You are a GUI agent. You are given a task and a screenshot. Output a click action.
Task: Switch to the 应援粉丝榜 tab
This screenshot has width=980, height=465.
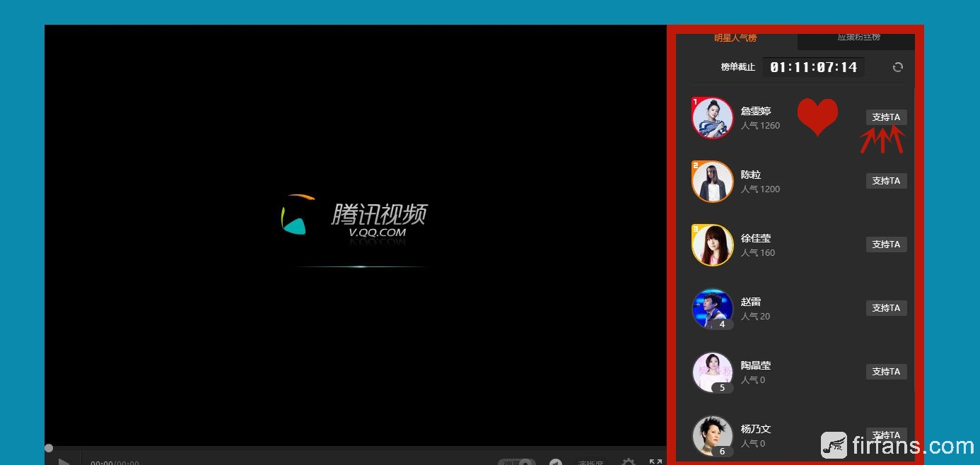click(858, 38)
